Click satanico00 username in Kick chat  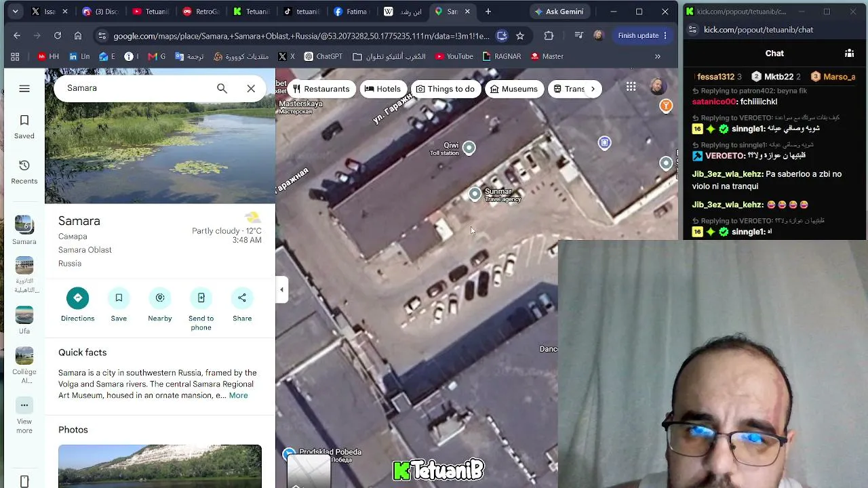[714, 102]
